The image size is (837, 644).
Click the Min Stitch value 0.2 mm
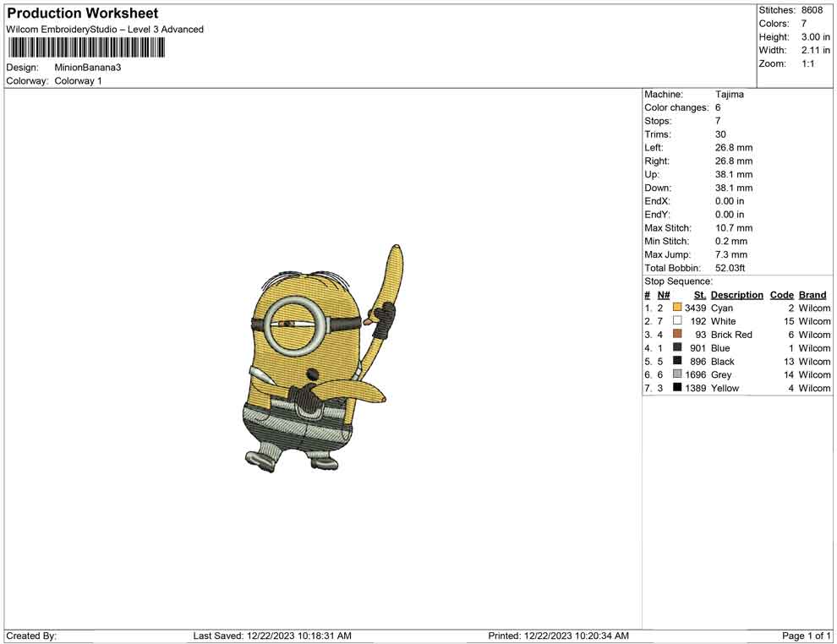pyautogui.click(x=731, y=241)
